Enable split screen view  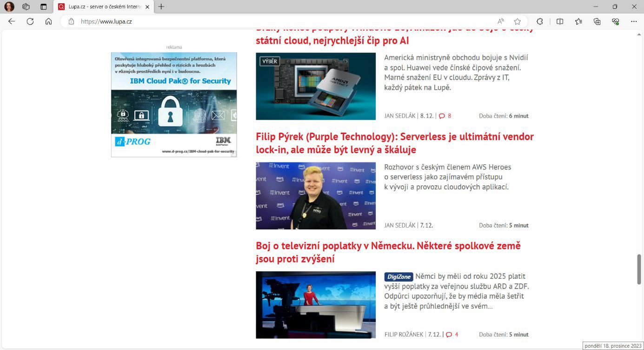click(x=560, y=21)
